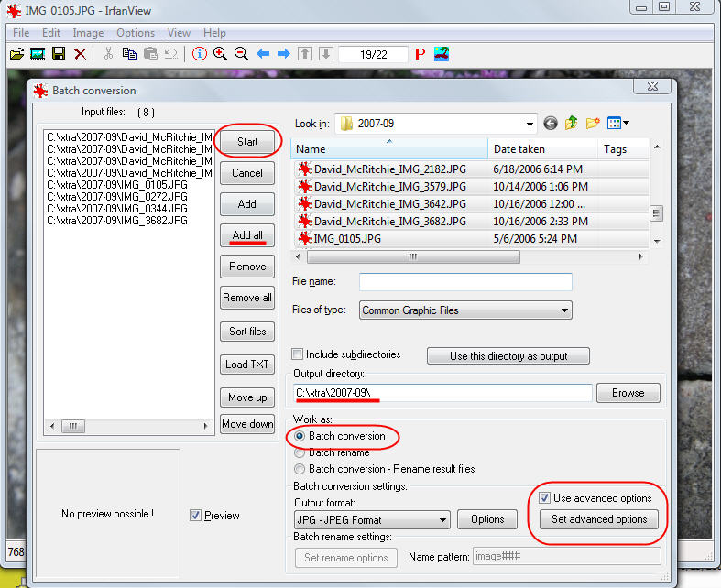
Task: Click Set advanced options button
Action: coord(598,519)
